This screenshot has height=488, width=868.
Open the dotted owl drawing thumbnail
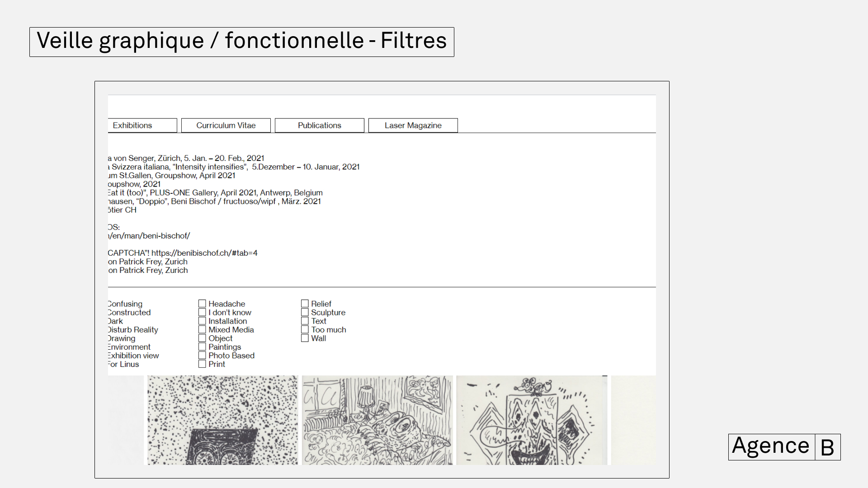(222, 420)
